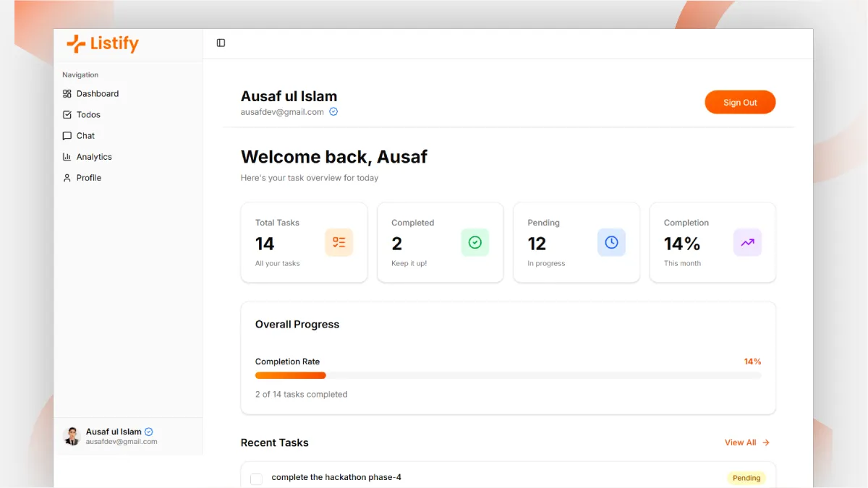Click the Total Tasks checklist icon
Screen dimensions: 868x488
tap(339, 243)
